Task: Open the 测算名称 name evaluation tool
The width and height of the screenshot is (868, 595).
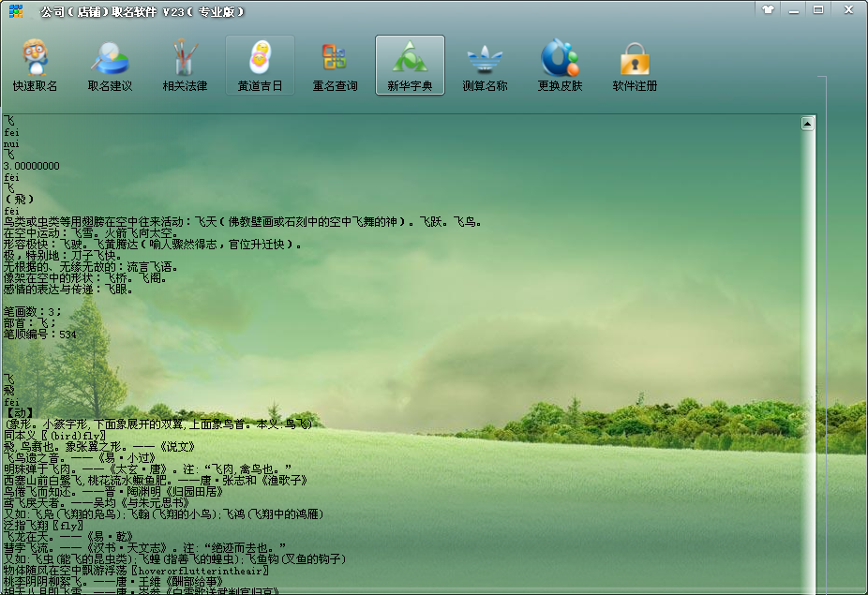Action: coord(485,67)
